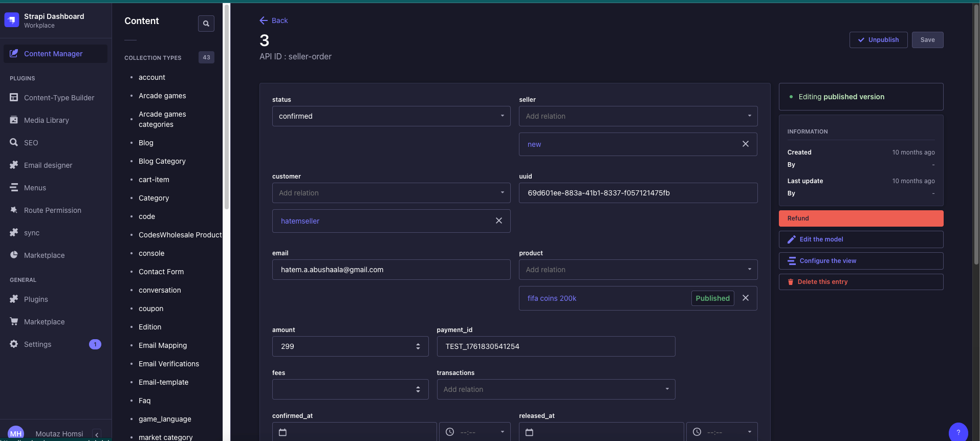Click the Settings gear icon

(14, 344)
